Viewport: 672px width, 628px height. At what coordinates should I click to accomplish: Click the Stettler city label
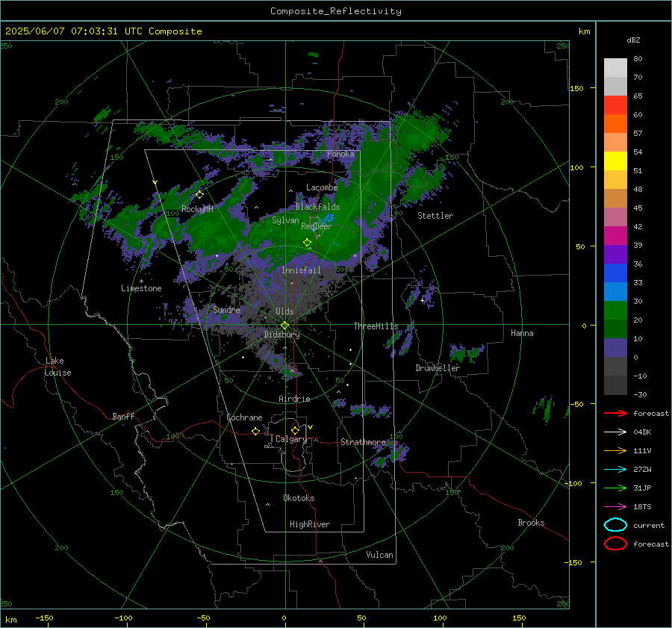click(x=435, y=216)
